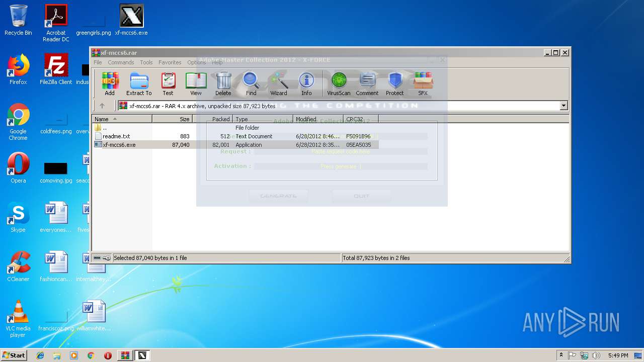The width and height of the screenshot is (644, 362).
Task: Click the status bar drive icon in WinRAR
Action: (x=97, y=258)
